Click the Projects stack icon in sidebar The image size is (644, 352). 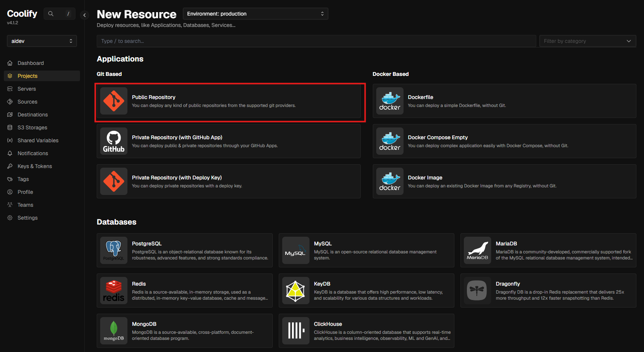coord(10,76)
